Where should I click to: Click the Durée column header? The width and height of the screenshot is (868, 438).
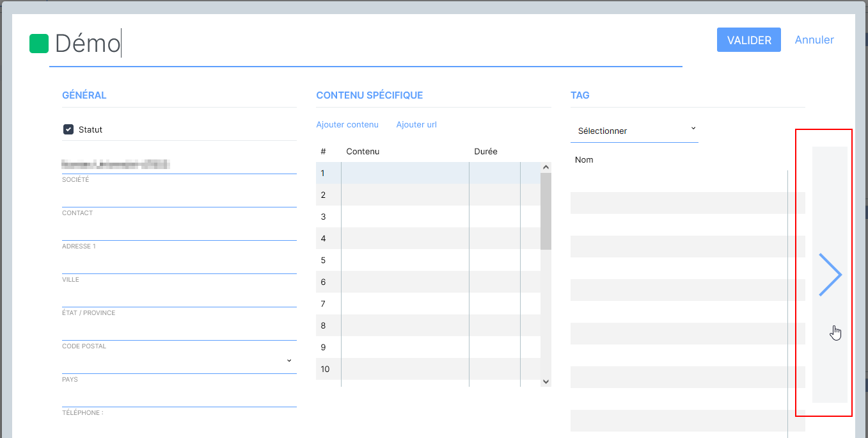pyautogui.click(x=485, y=152)
